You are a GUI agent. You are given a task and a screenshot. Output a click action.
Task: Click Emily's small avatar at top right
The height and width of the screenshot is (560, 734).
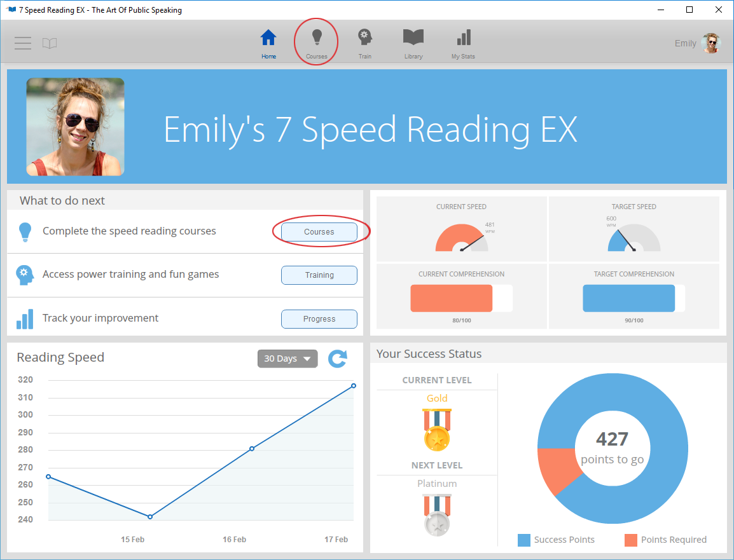pos(710,43)
